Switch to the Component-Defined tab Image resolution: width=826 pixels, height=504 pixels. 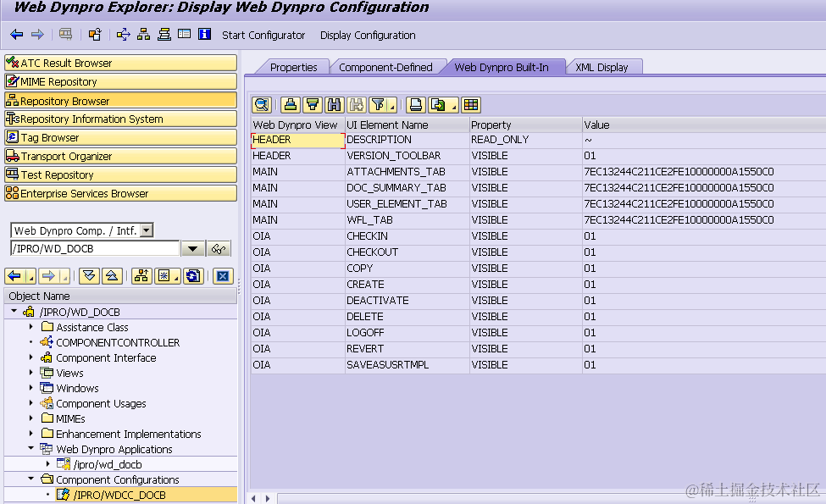coord(385,68)
